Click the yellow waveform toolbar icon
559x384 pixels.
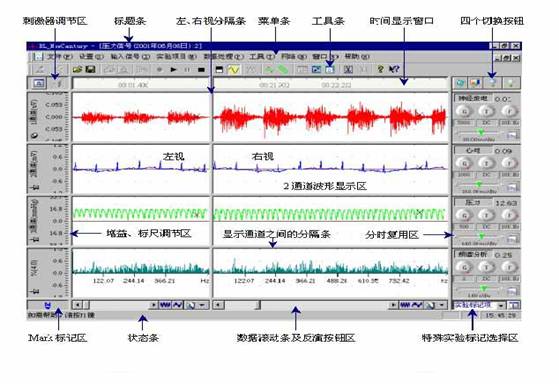pos(233,70)
